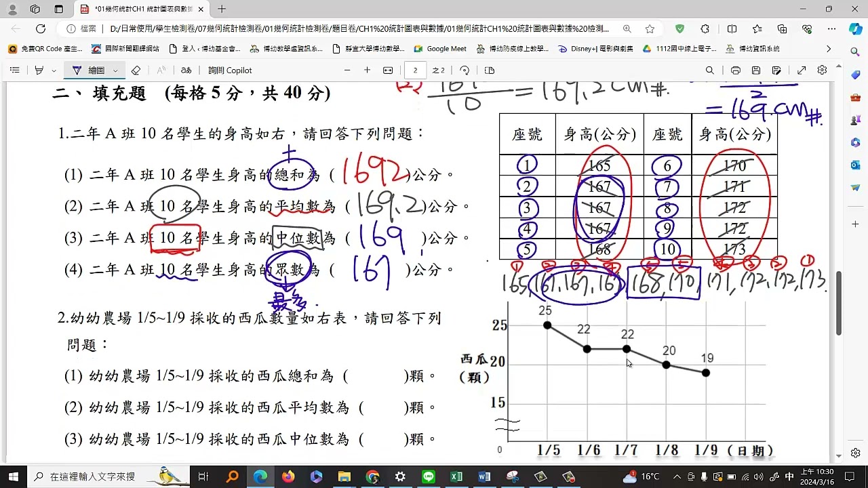This screenshot has width=868, height=488.
Task: Open Excel from the taskbar
Action: pos(456,476)
